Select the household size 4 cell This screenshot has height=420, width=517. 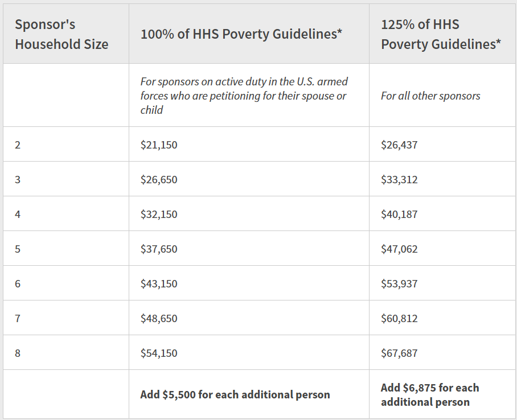point(18,214)
